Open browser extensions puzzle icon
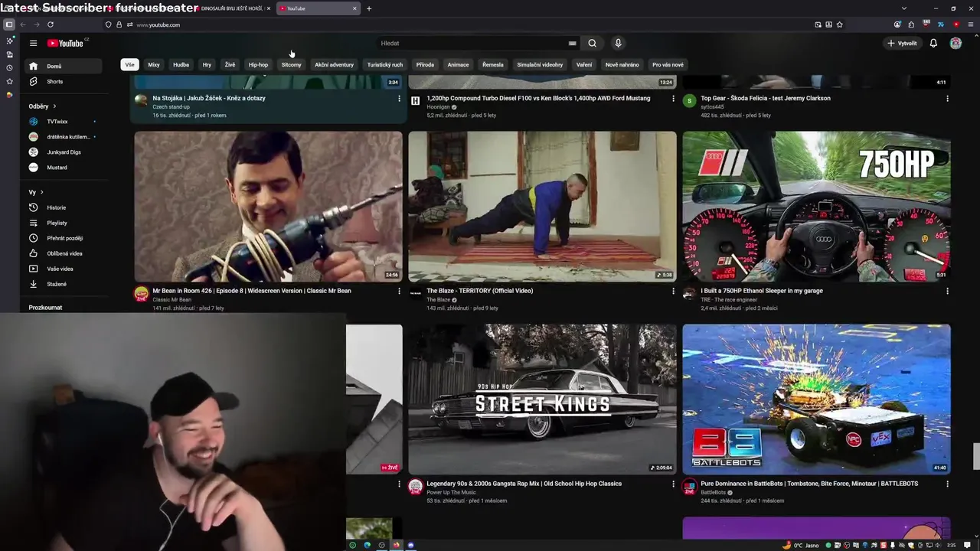Viewport: 980px width, 551px height. click(x=912, y=24)
